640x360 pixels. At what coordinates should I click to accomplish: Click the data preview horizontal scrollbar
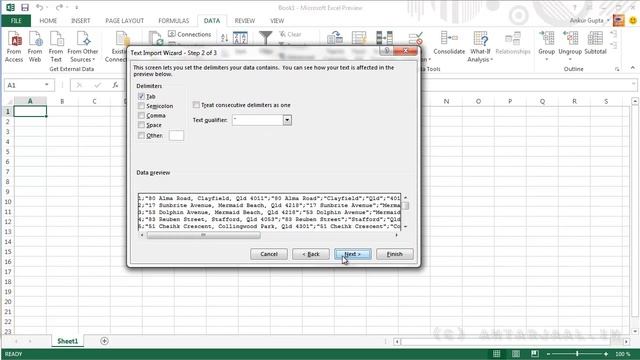click(203, 235)
